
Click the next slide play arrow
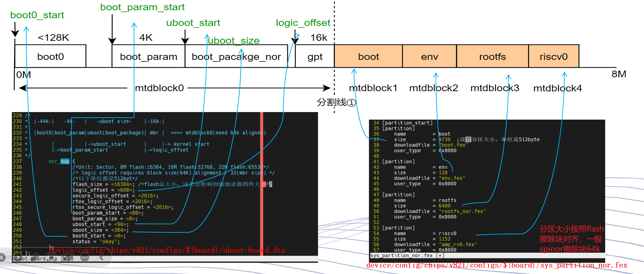tap(18, 257)
